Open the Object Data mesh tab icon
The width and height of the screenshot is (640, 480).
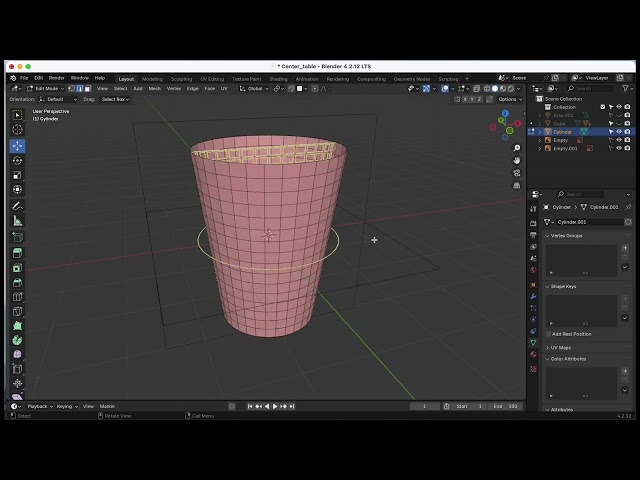click(x=533, y=342)
